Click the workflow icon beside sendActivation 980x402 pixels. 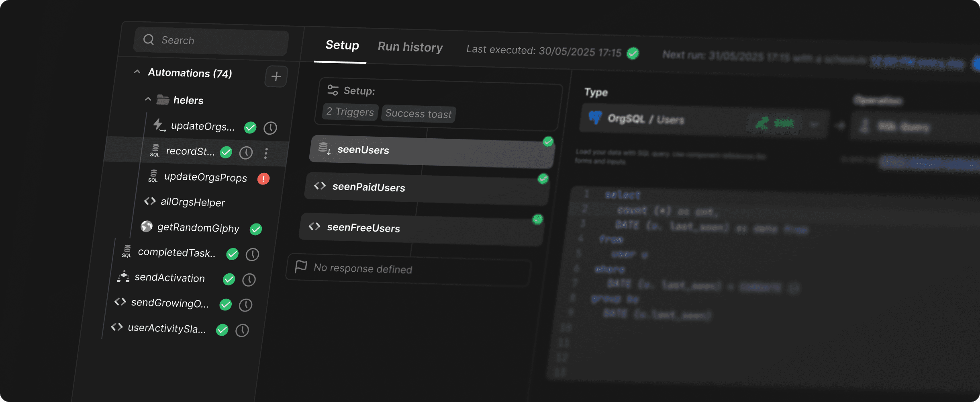(123, 277)
